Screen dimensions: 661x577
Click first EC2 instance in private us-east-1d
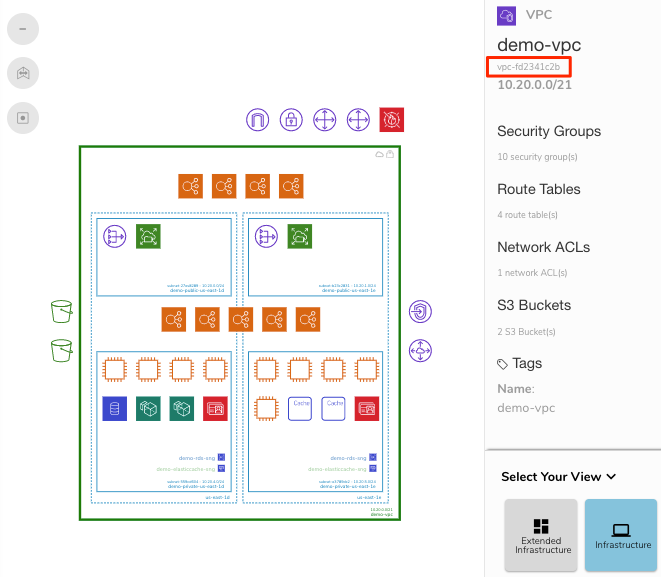pos(114,369)
